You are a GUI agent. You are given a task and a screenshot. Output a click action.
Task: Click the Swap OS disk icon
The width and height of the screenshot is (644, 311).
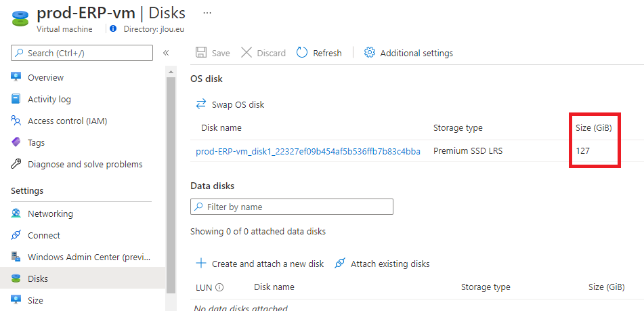(x=201, y=104)
